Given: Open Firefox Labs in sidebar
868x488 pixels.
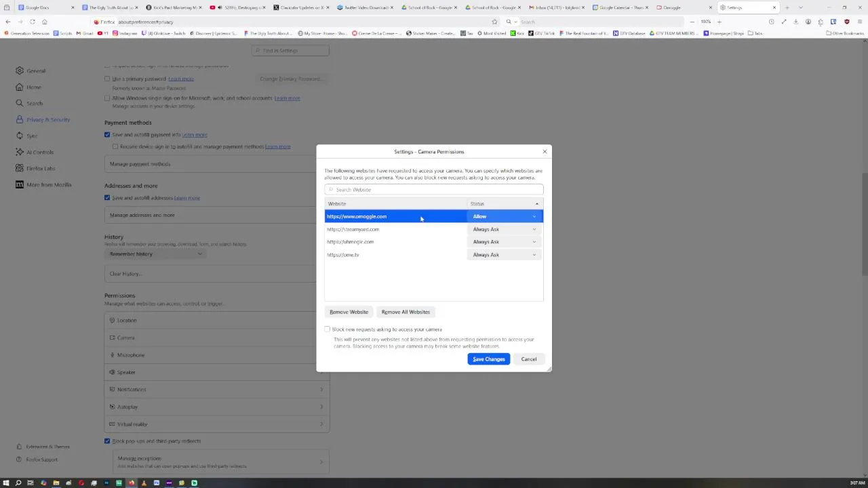Looking at the screenshot, I should click(x=35, y=168).
